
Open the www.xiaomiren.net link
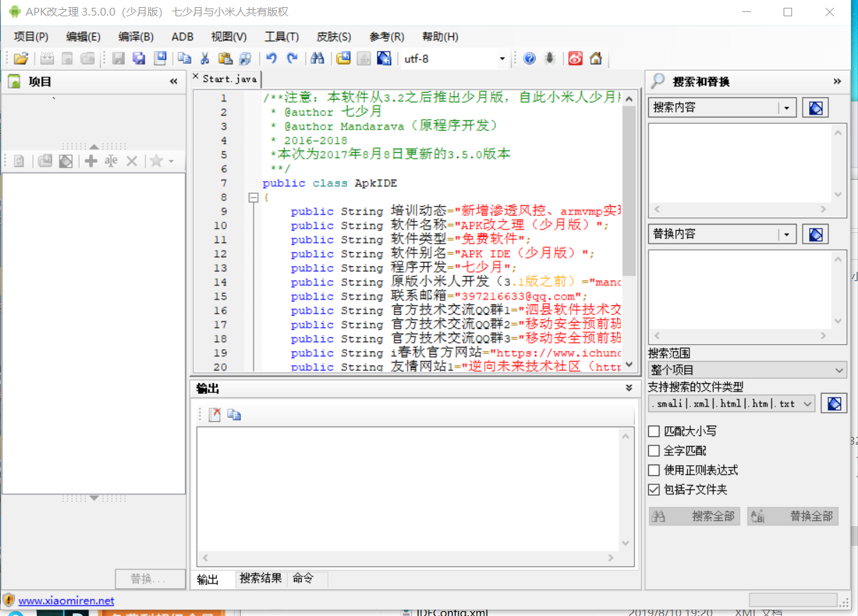(x=66, y=600)
